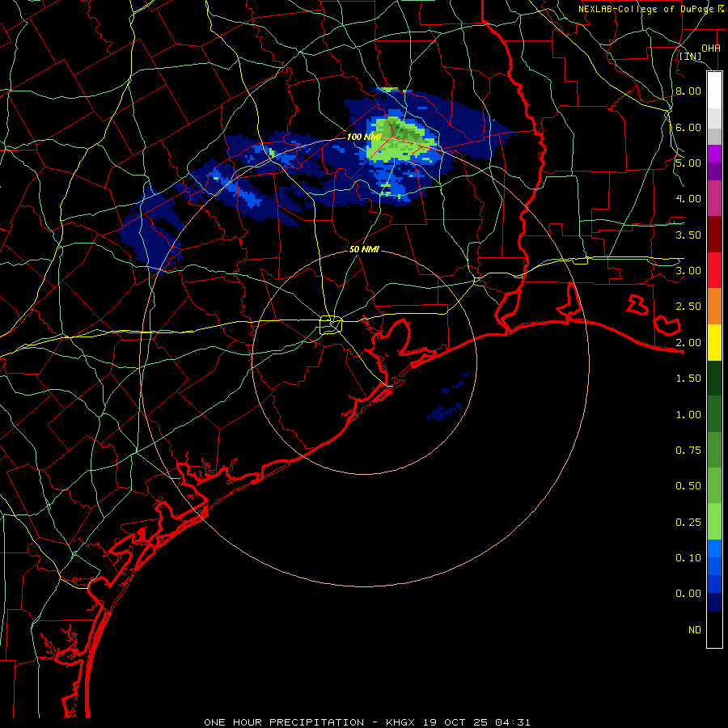
Task: Click the bright magenta legend color block
Action: (x=714, y=154)
